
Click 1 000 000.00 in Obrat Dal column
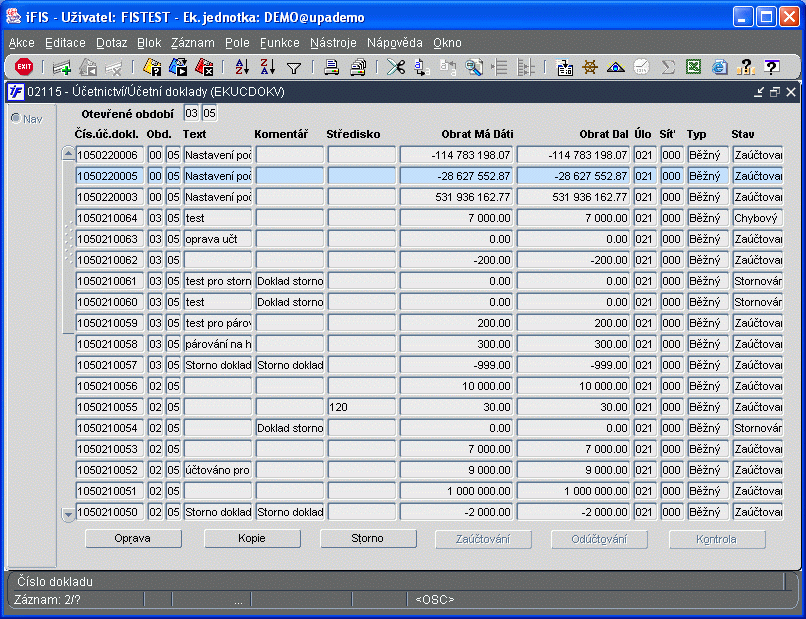(x=574, y=491)
